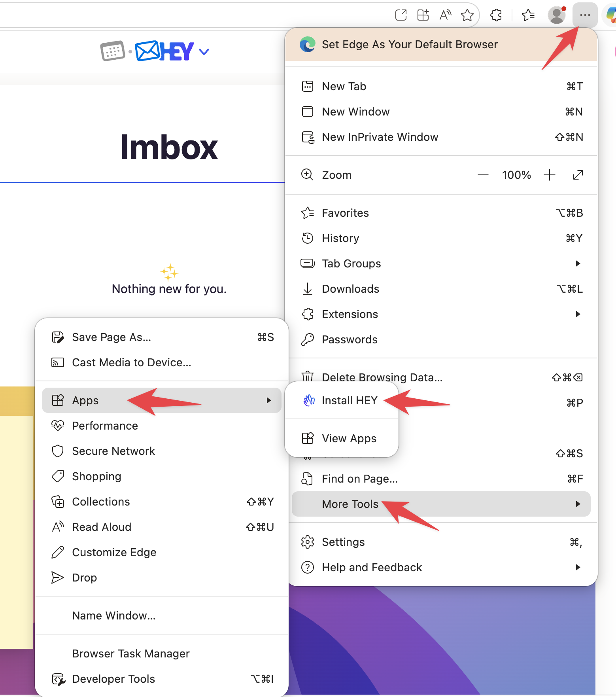Open the Settings and more ellipsis menu
This screenshot has width=616, height=697.
pos(585,15)
